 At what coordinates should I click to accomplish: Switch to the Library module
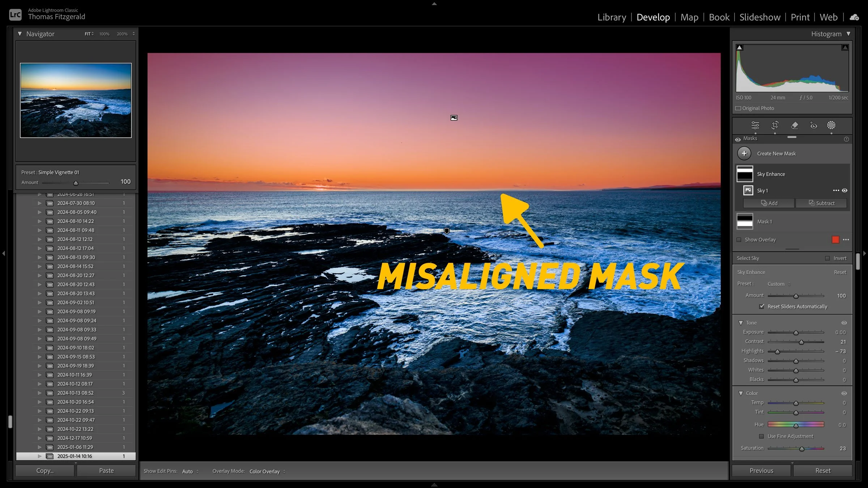(611, 17)
